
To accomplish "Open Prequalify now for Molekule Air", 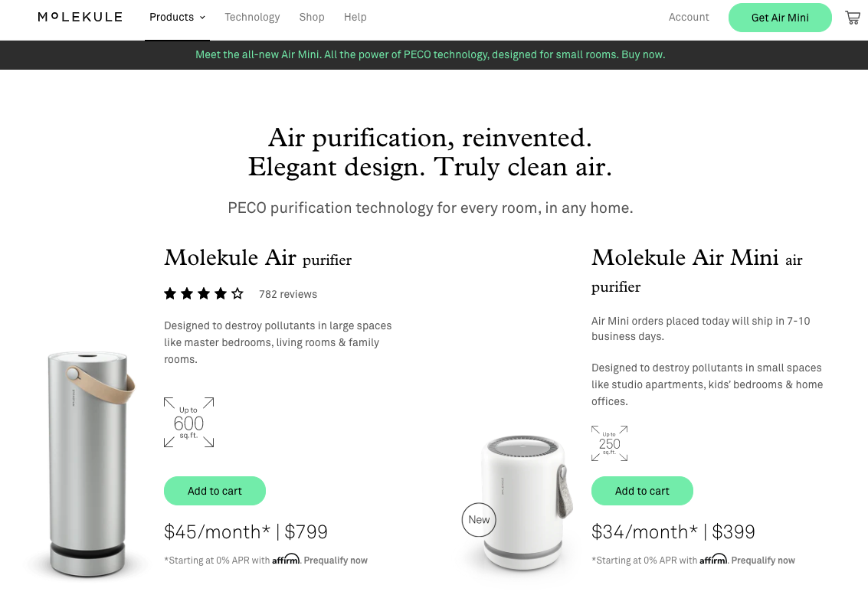I will click(x=336, y=560).
